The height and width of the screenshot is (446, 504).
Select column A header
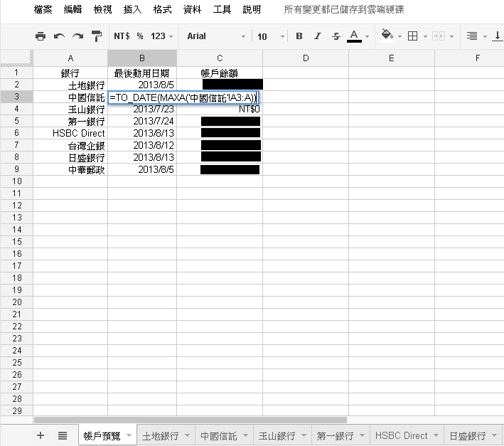pos(70,58)
